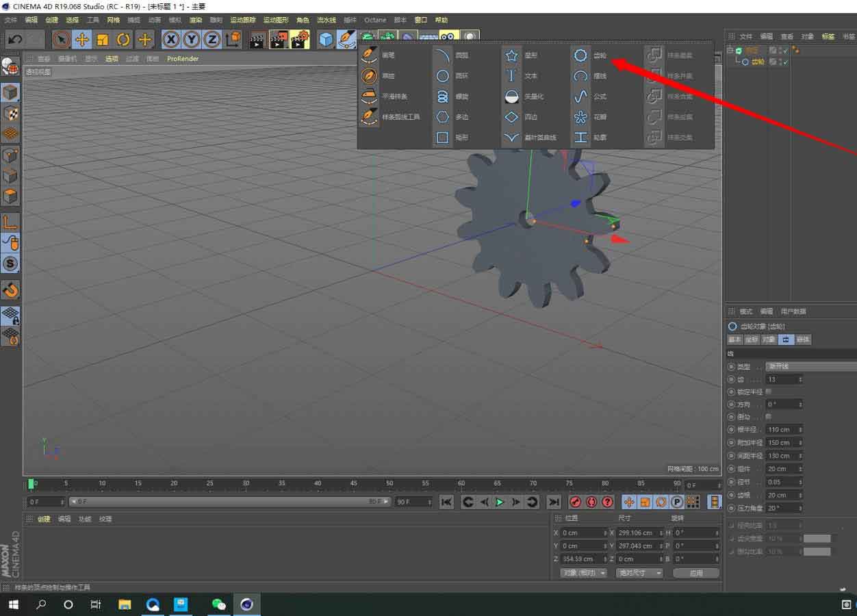Choose the Helix spline primitive
The height and width of the screenshot is (616, 857).
point(443,97)
